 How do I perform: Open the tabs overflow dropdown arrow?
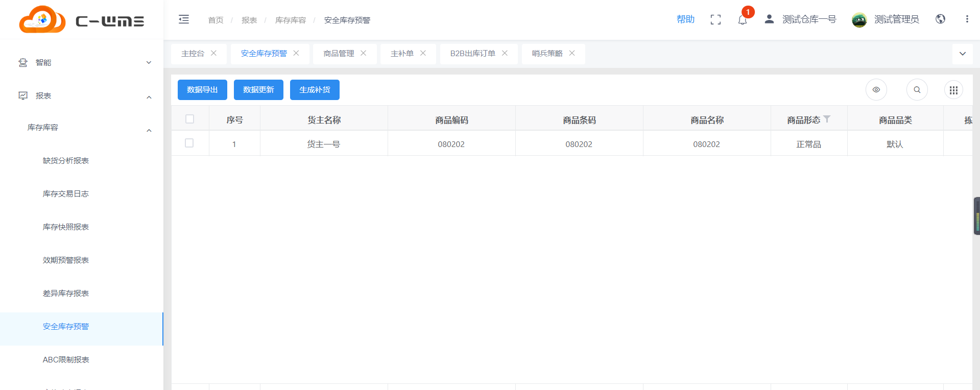[x=963, y=54]
